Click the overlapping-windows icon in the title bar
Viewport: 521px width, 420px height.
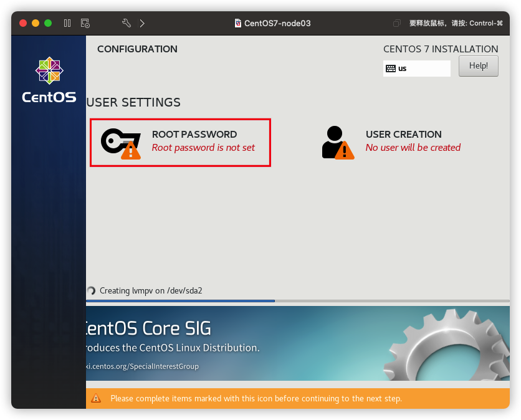397,23
